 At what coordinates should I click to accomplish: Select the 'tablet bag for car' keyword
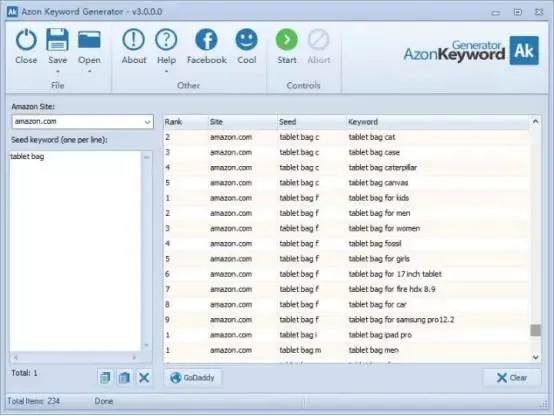[377, 304]
